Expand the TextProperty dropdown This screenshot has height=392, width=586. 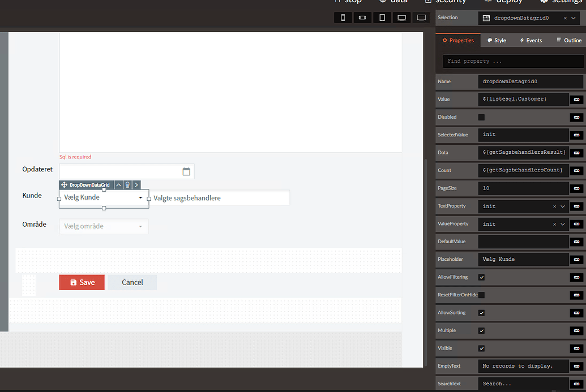coord(563,206)
